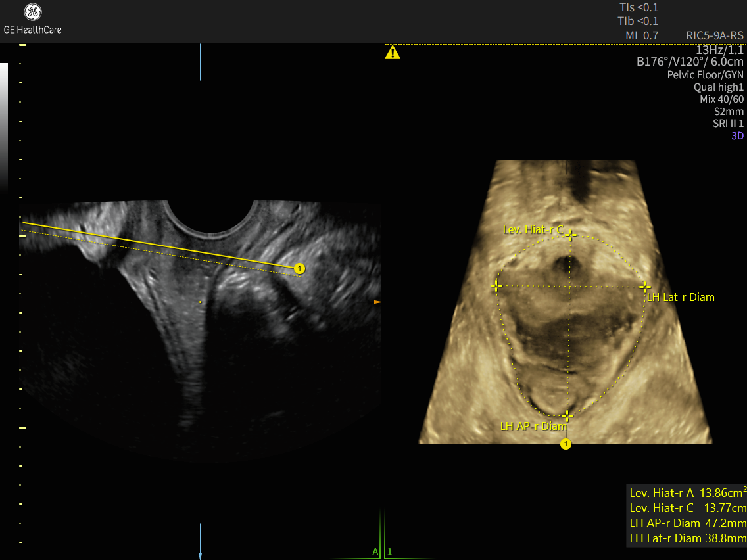The width and height of the screenshot is (747, 560).
Task: Select render line marker 1 on B-mode image
Action: tap(299, 268)
